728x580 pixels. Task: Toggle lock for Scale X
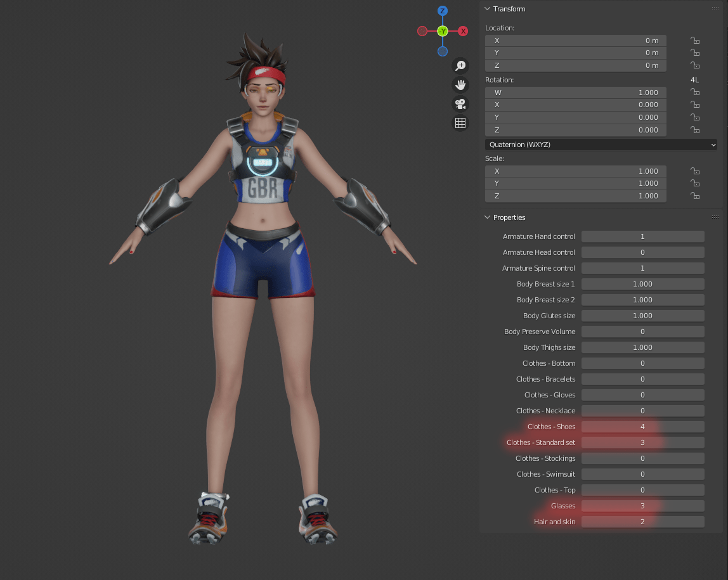coord(694,171)
